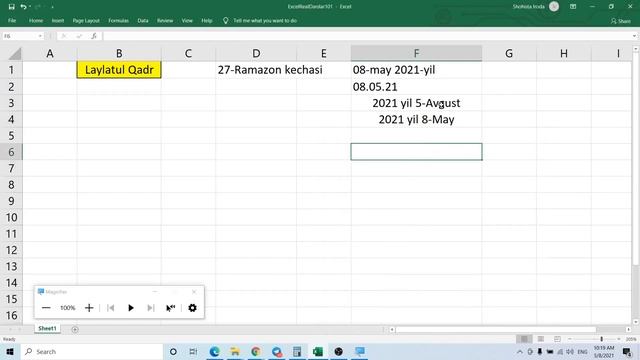Open the Ribbon Display Options icon
640x360 pixels.
[x=573, y=7]
